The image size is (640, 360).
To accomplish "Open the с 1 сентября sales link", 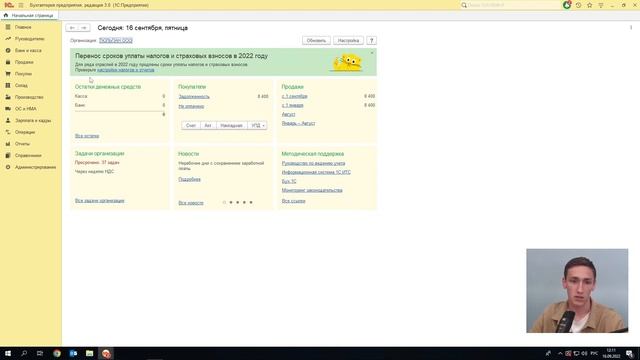I will click(294, 96).
